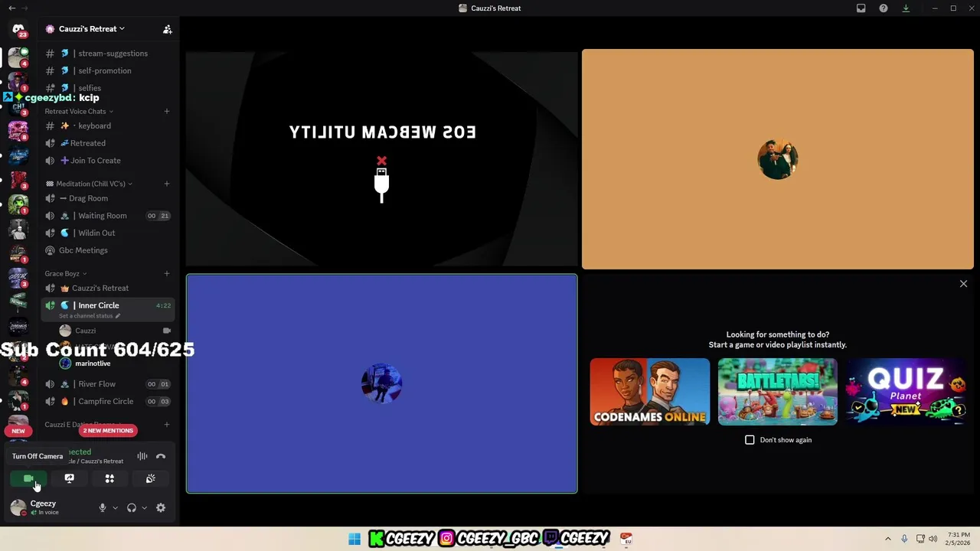The width and height of the screenshot is (980, 551).
Task: Show hidden tray icons chevron
Action: (x=888, y=539)
